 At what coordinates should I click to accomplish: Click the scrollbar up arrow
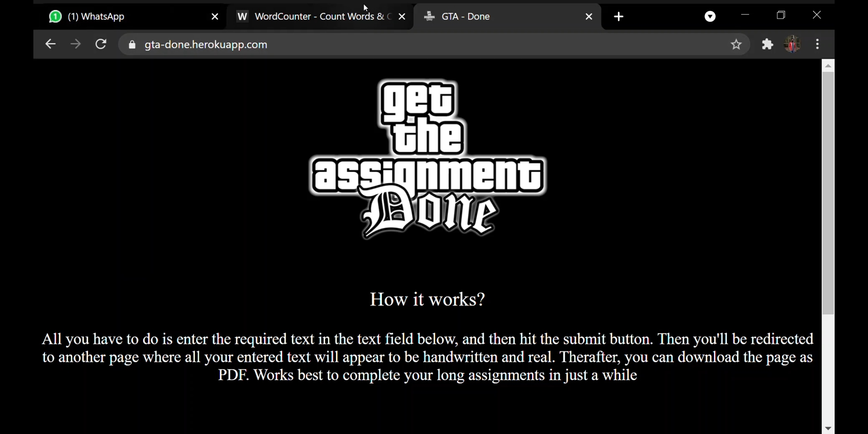point(828,66)
